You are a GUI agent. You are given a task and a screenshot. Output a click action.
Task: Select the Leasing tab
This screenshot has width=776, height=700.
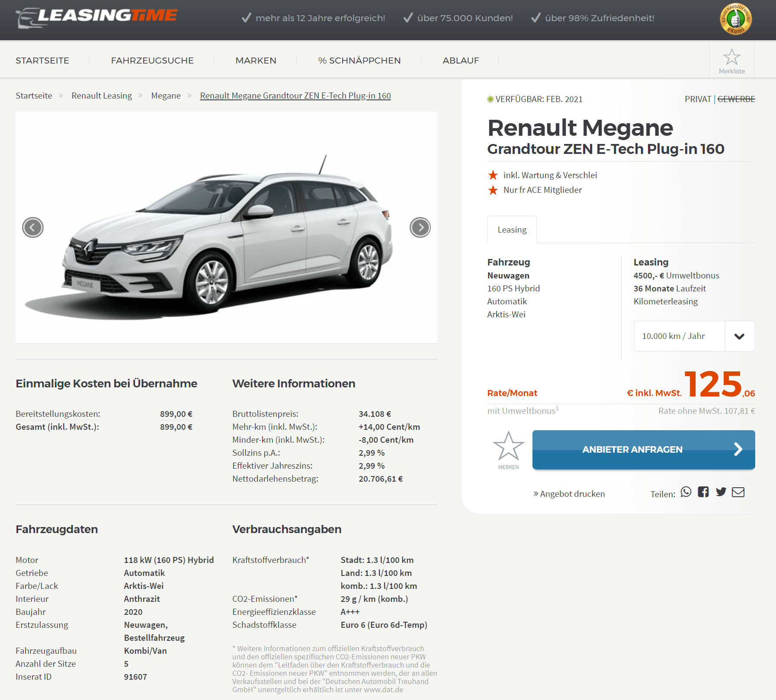click(512, 230)
